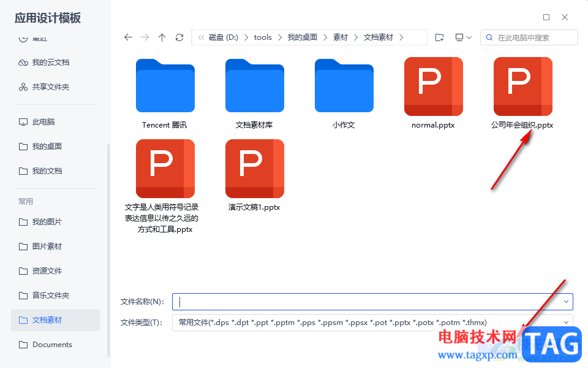Viewport: 588px width, 368px height.
Task: Click 我的桌面 in the breadcrumb path
Action: 302,37
